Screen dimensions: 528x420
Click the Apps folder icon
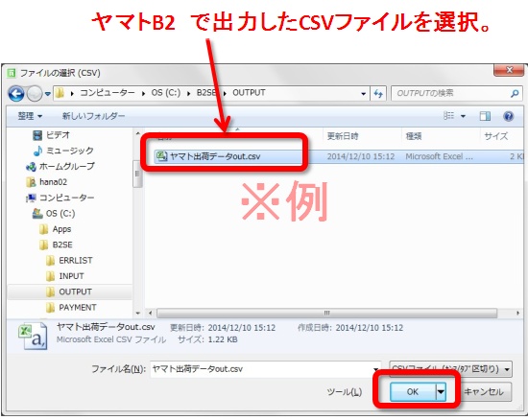click(43, 229)
